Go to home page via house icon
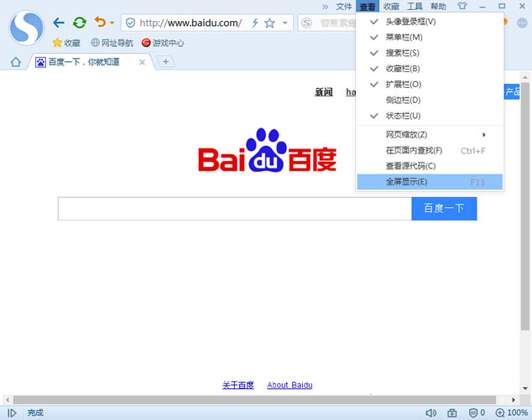Image resolution: width=532 pixels, height=420 pixels. coord(16,62)
